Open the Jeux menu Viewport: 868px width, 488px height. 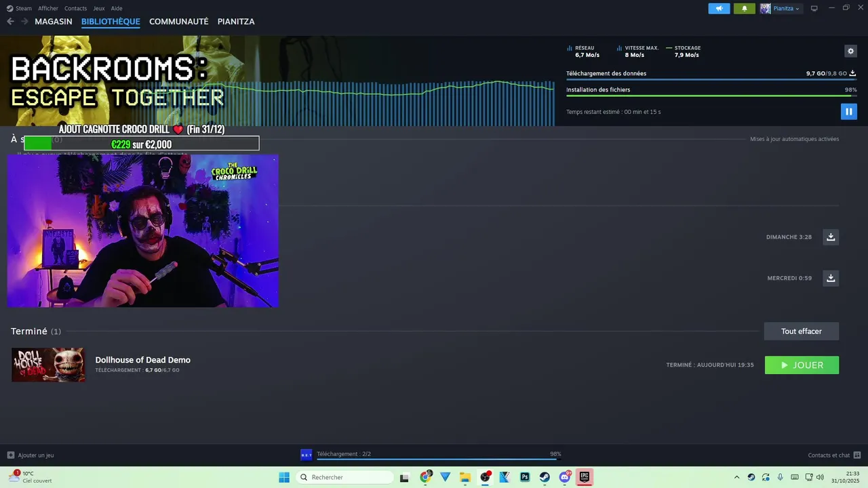(x=99, y=9)
